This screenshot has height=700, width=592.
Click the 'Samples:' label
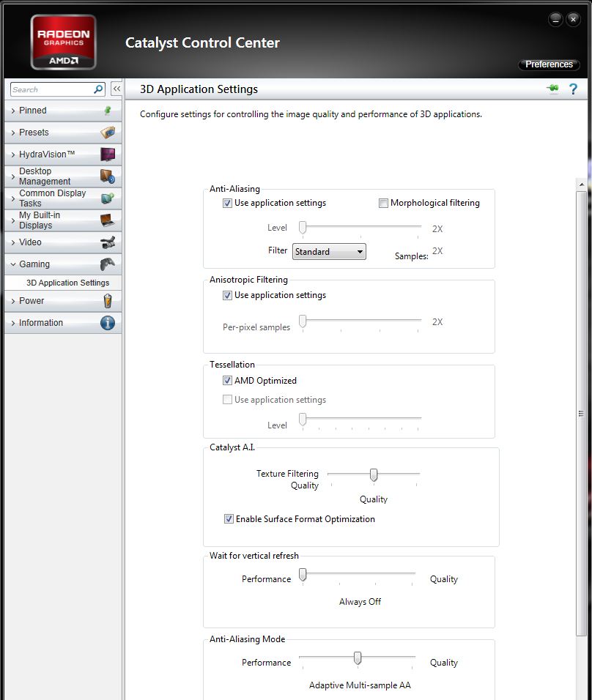(x=412, y=256)
